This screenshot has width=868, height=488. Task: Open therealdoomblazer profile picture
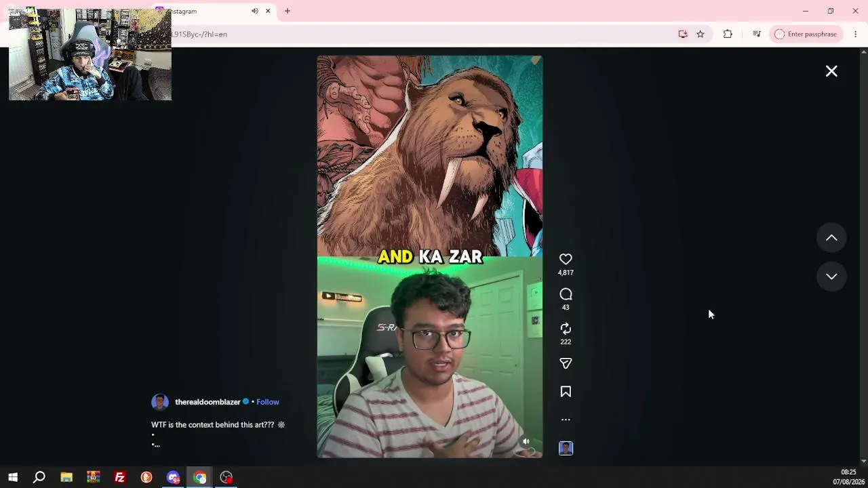[160, 402]
